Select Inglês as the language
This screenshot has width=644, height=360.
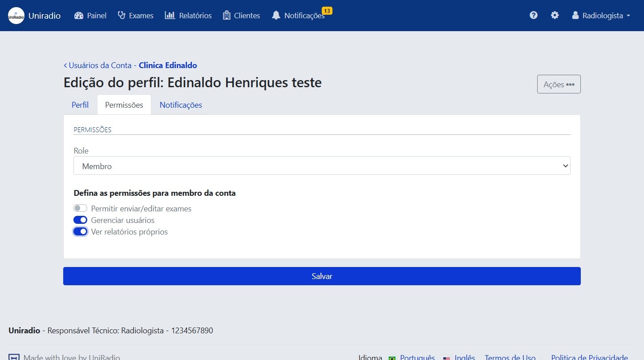point(465,356)
